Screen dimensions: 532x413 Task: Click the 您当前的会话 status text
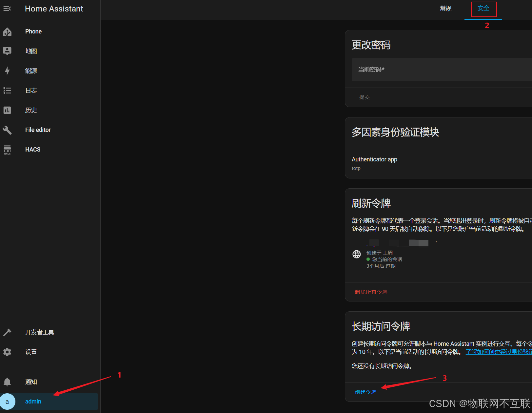pyautogui.click(x=387, y=259)
